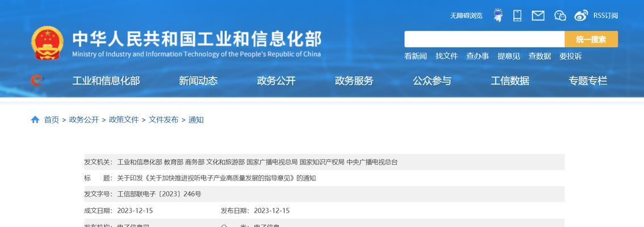Select the 查办事 quick link

click(x=477, y=56)
